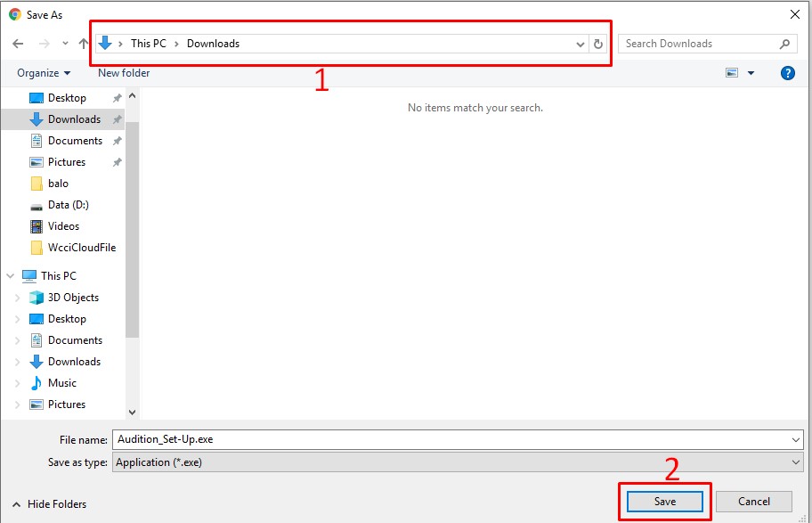The image size is (812, 523).
Task: Open the Save as type dropdown
Action: point(795,462)
